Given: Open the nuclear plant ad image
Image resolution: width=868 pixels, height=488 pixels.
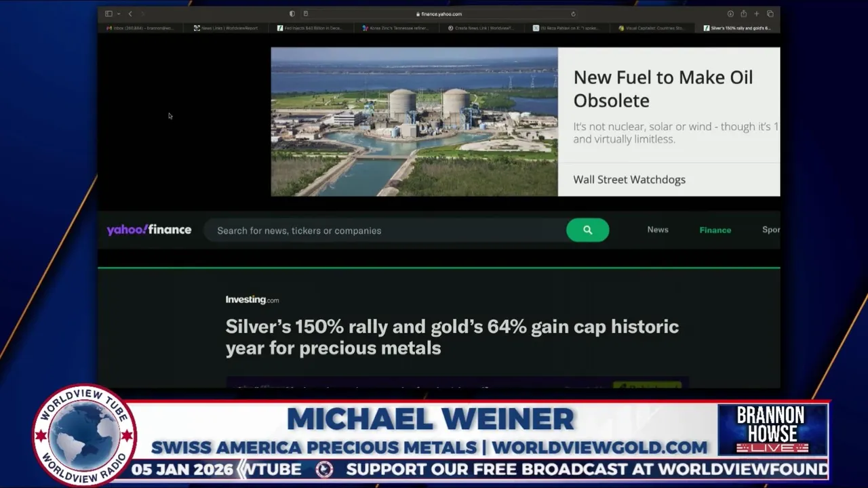Looking at the screenshot, I should (414, 122).
